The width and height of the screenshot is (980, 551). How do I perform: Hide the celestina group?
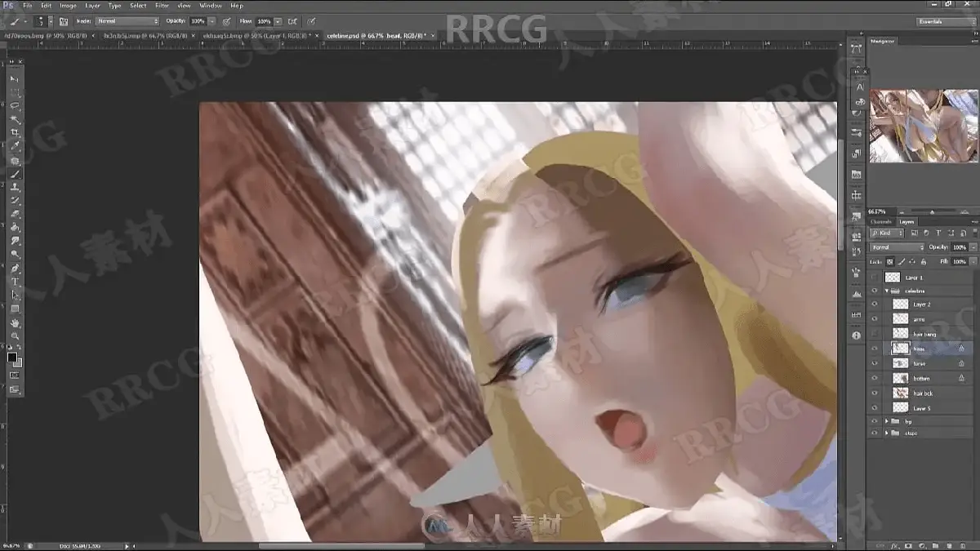pyautogui.click(x=875, y=291)
